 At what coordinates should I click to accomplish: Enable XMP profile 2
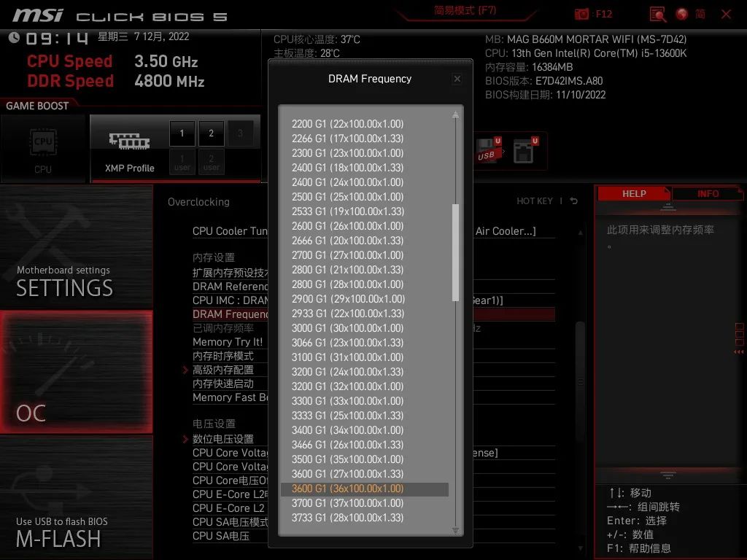(211, 133)
